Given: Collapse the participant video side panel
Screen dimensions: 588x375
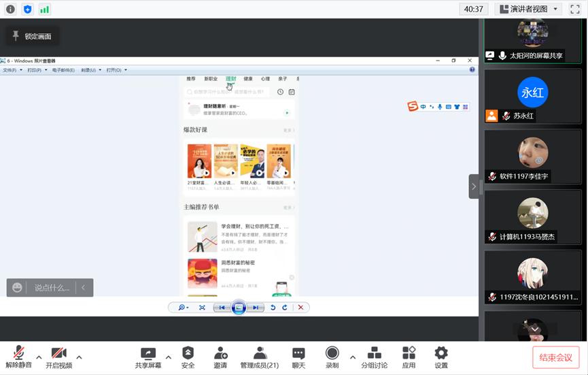Looking at the screenshot, I should (x=474, y=186).
